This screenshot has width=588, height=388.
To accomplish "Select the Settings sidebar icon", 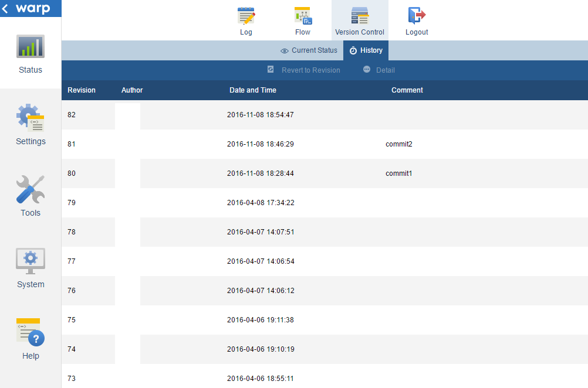I will click(x=30, y=124).
